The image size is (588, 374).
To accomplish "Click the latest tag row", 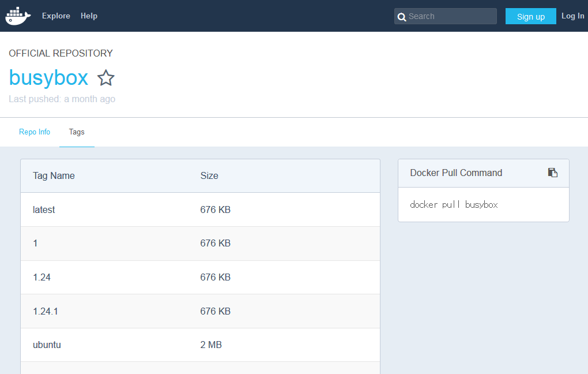I will coord(200,210).
